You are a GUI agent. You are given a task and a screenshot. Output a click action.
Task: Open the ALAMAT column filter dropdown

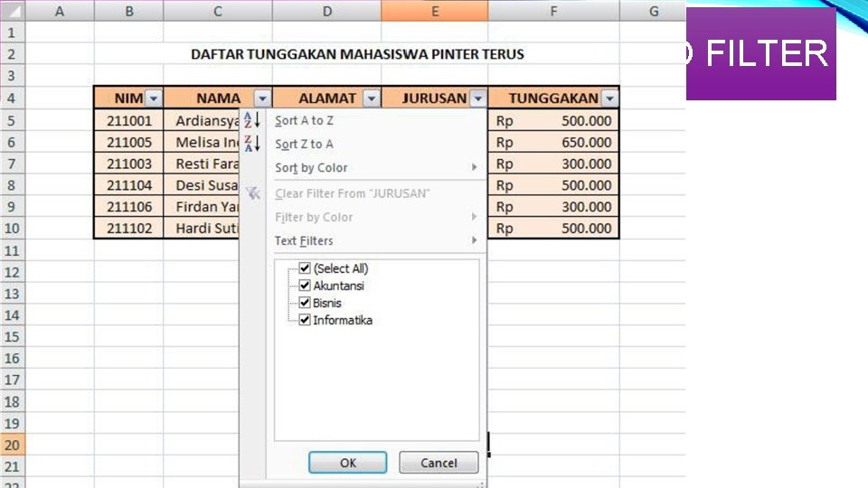[372, 99]
